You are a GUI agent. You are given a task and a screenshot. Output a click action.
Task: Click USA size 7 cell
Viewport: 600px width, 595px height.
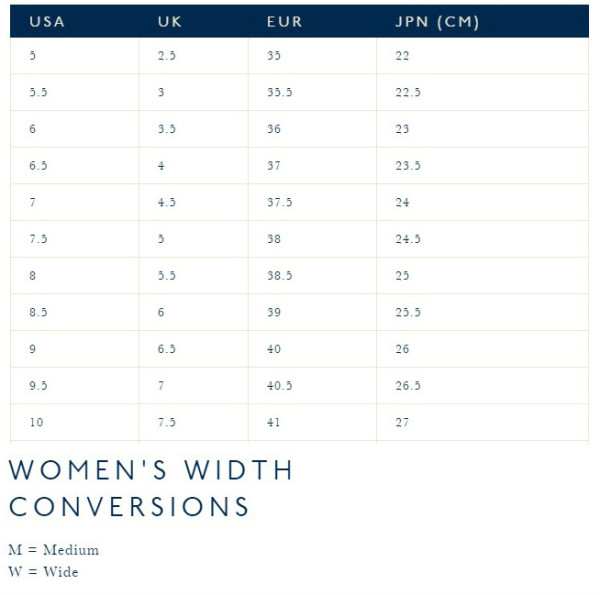(x=75, y=202)
